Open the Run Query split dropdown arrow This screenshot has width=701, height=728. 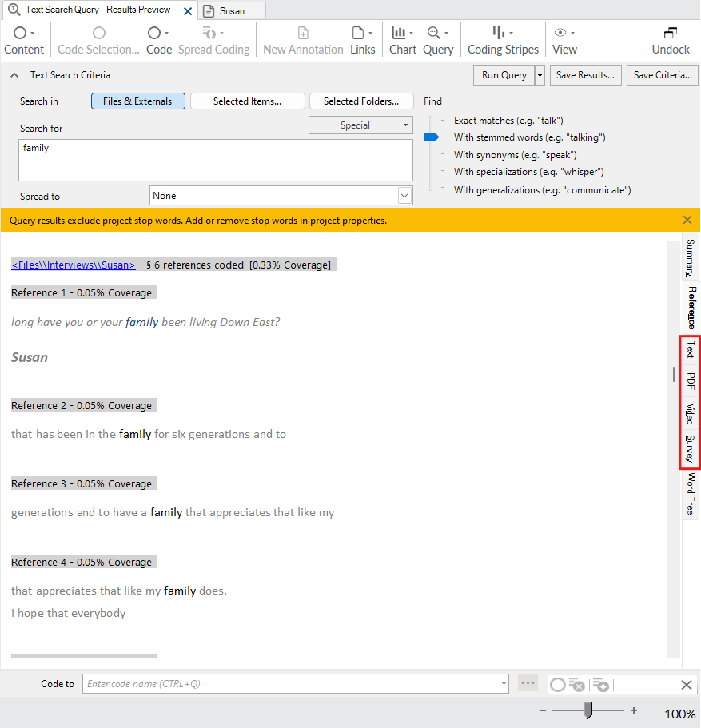coord(540,75)
